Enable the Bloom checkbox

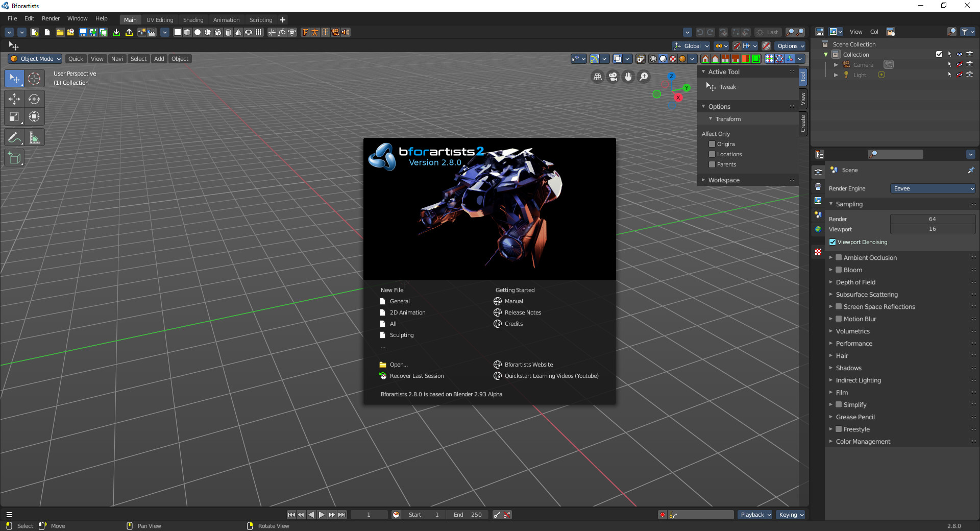[x=839, y=270]
